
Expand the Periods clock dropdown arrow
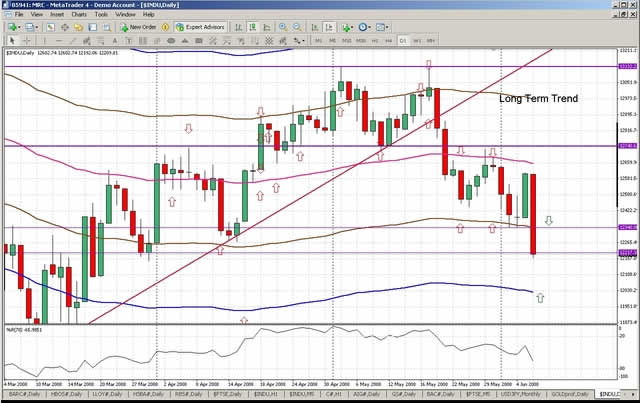[x=369, y=27]
